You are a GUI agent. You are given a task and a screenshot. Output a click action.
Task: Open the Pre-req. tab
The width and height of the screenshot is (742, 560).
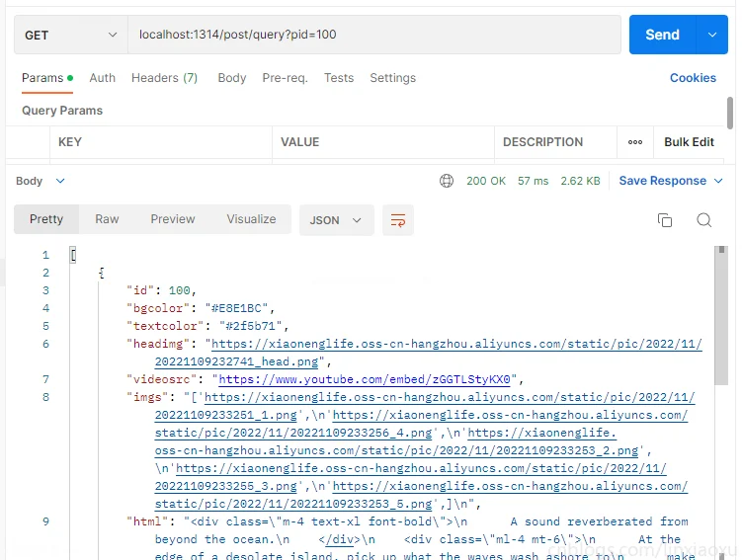pos(285,78)
